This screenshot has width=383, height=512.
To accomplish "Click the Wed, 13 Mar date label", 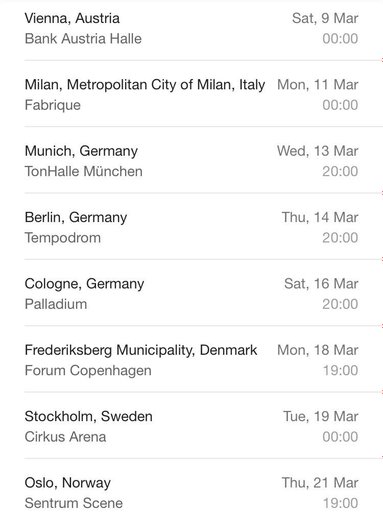I will coord(318,151).
